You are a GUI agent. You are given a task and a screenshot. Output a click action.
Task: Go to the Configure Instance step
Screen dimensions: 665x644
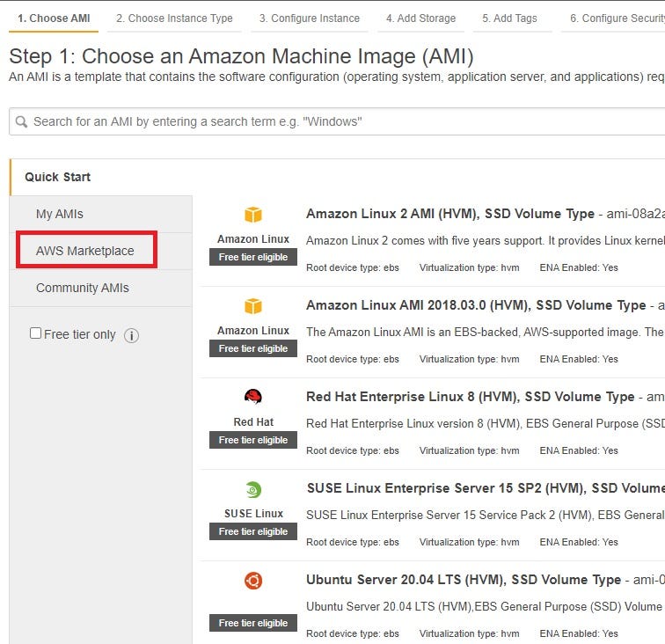(x=309, y=18)
